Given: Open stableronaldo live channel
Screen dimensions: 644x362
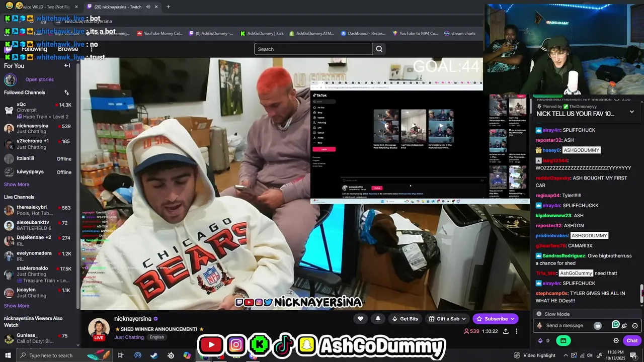Looking at the screenshot, I should tap(38, 275).
